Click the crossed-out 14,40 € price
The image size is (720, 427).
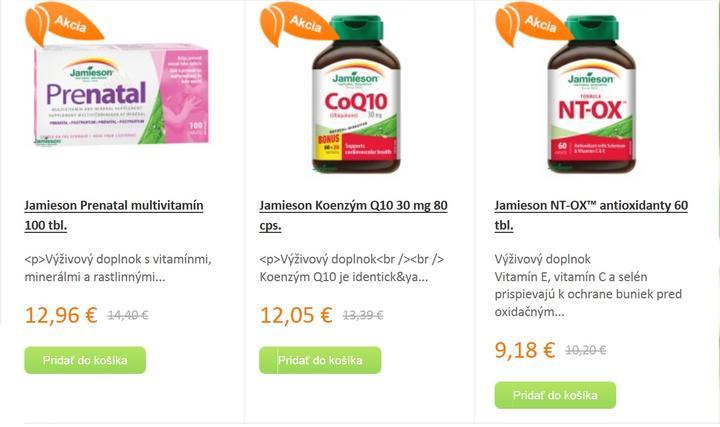point(128,315)
